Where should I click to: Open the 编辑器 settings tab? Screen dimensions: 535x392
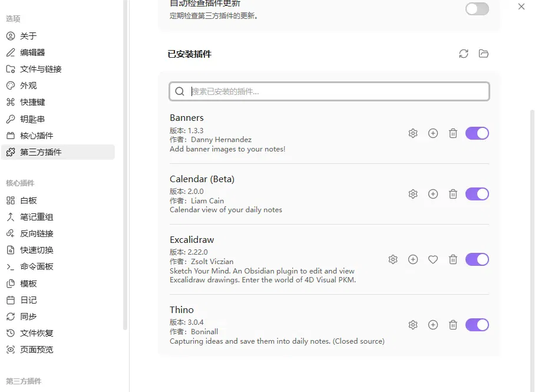tap(58, 52)
